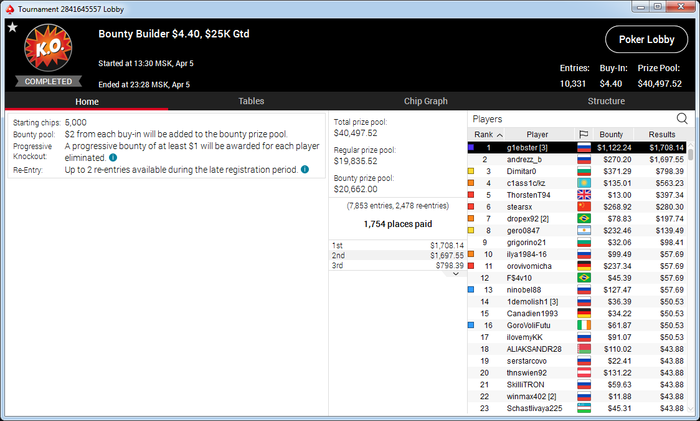Click Belarus flag for ALIAKSANDR28
This screenshot has width=700, height=421.
point(583,349)
